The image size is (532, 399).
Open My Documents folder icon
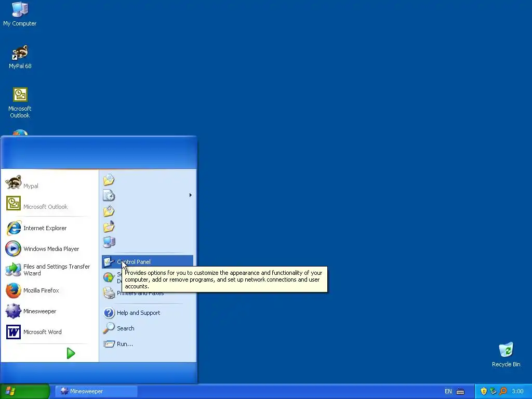click(x=109, y=180)
